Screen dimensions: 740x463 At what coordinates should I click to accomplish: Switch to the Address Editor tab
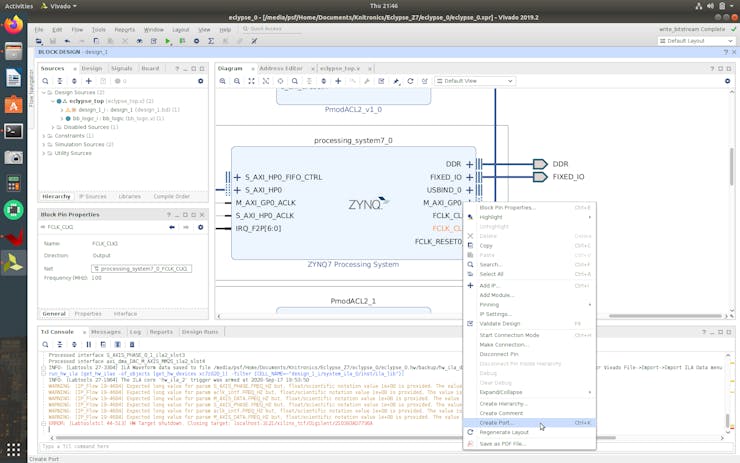click(x=280, y=68)
